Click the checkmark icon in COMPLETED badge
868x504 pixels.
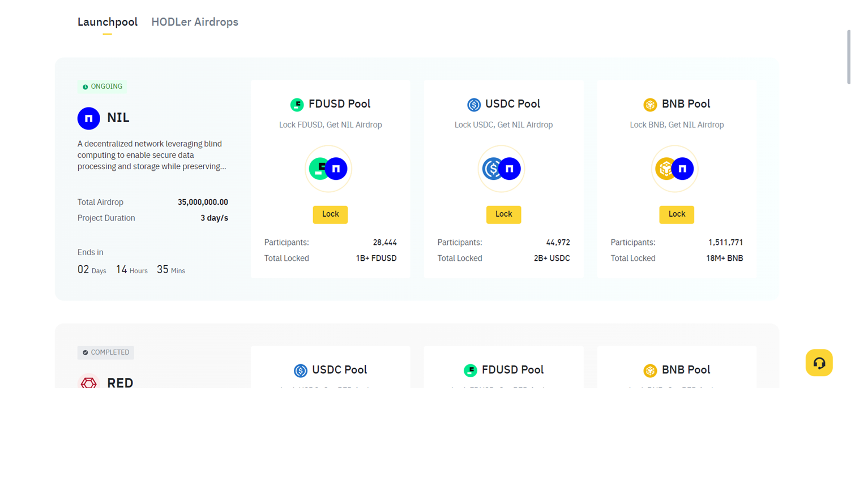(x=85, y=353)
